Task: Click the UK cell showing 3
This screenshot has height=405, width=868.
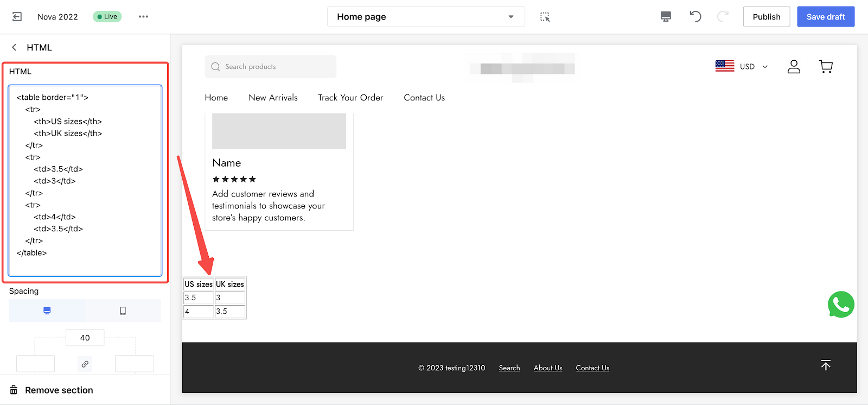Action: [230, 298]
